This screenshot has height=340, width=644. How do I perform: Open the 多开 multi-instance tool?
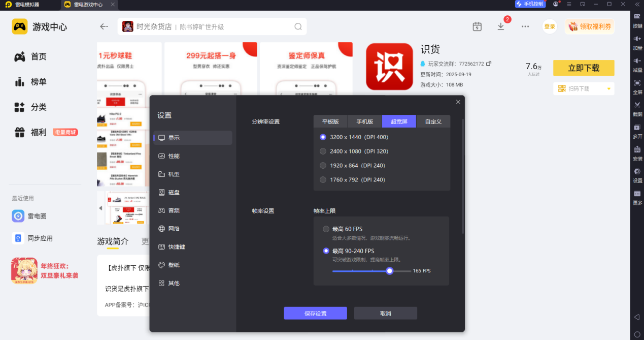tap(637, 131)
